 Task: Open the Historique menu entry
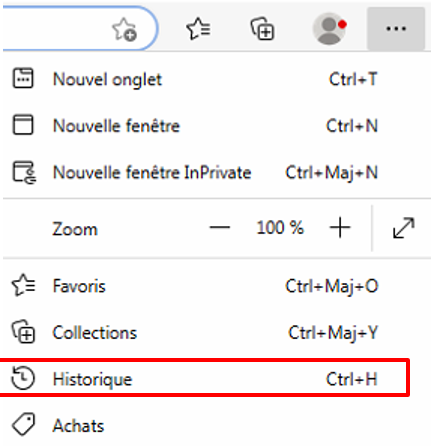pyautogui.click(x=215, y=379)
